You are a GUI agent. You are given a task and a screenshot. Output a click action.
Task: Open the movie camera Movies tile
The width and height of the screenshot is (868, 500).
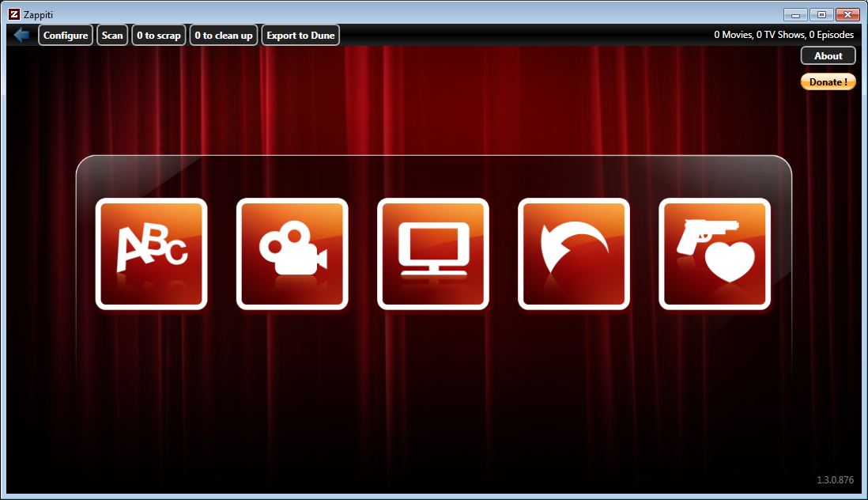click(x=292, y=254)
